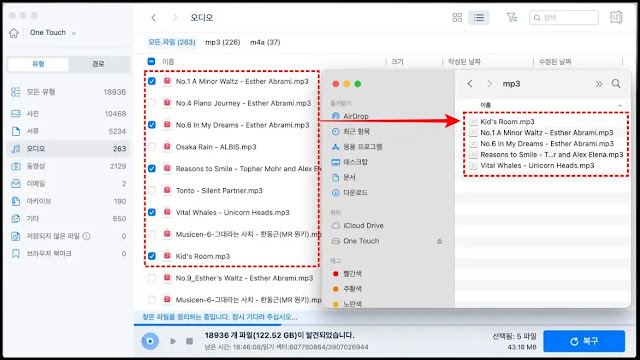Select 아카이브 category icon in sidebar

click(x=16, y=201)
